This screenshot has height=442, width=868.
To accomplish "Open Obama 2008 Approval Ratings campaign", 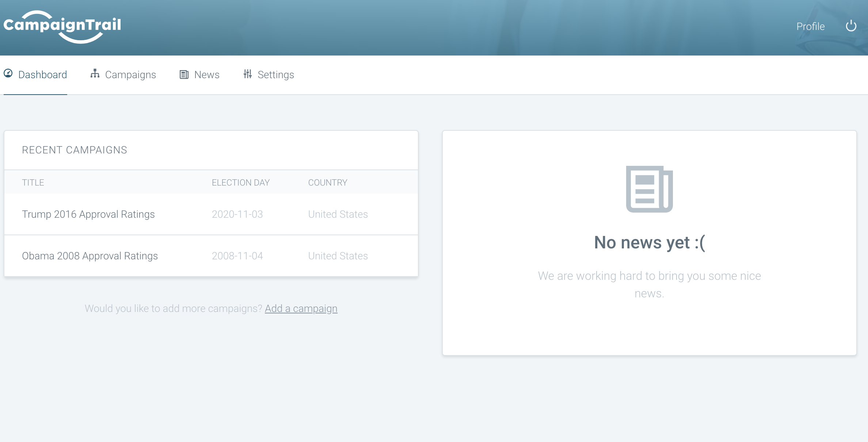I will tap(90, 256).
